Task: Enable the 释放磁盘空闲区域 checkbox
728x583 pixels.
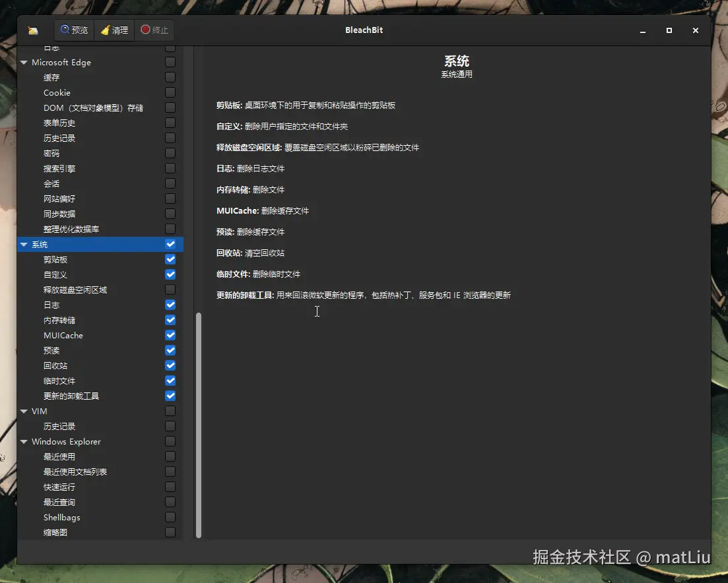Action: click(x=170, y=290)
